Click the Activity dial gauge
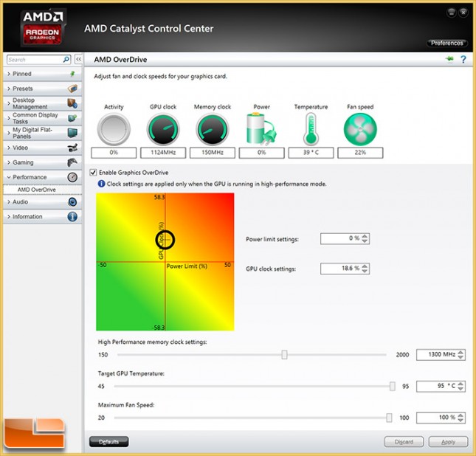 pyautogui.click(x=114, y=129)
